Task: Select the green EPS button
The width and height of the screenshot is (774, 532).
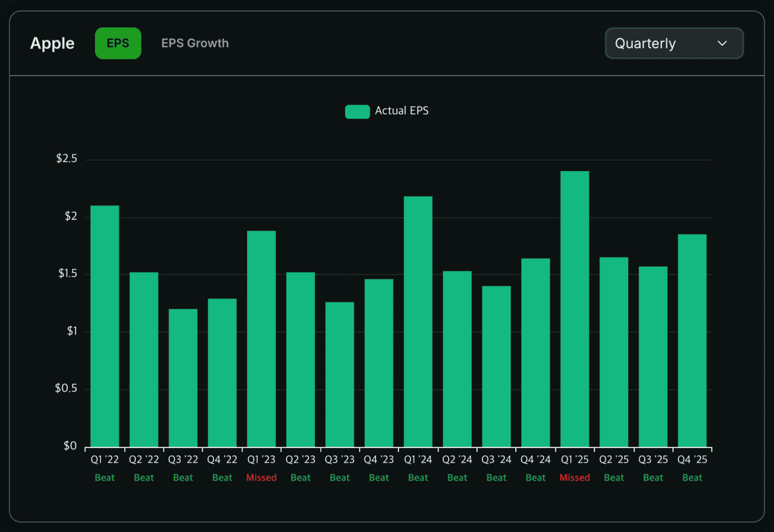Action: click(x=117, y=43)
